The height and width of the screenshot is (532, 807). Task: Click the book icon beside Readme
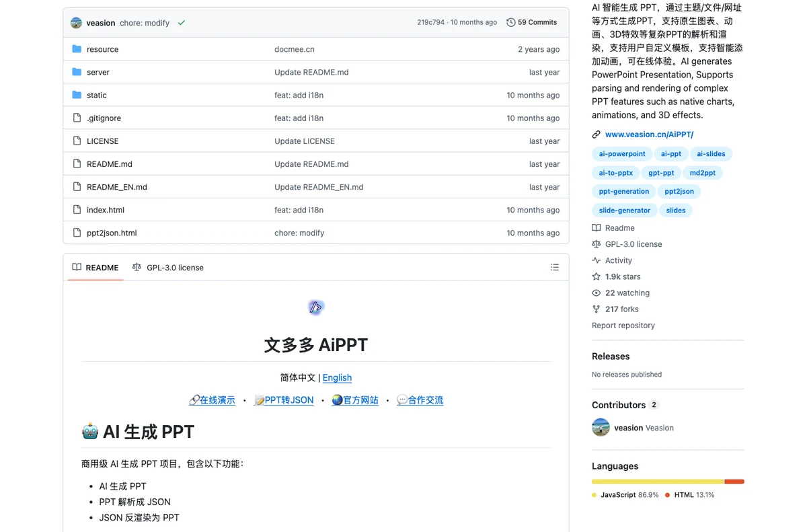click(x=596, y=228)
